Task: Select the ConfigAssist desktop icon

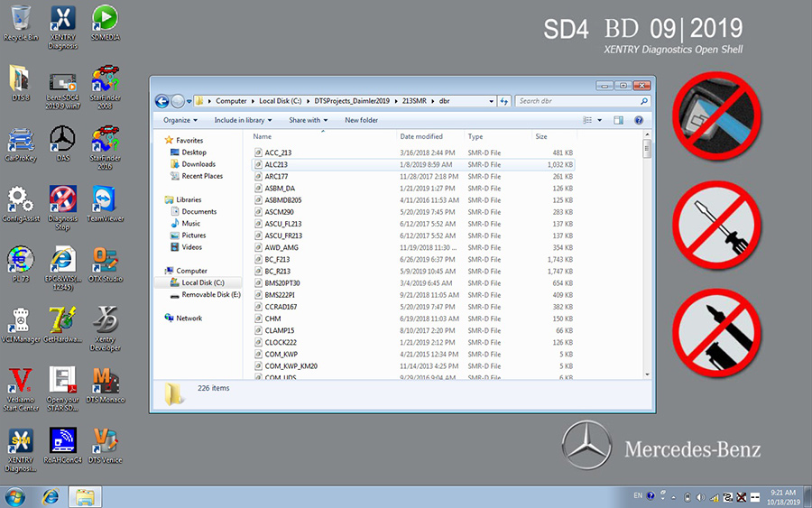Action: coord(20,199)
